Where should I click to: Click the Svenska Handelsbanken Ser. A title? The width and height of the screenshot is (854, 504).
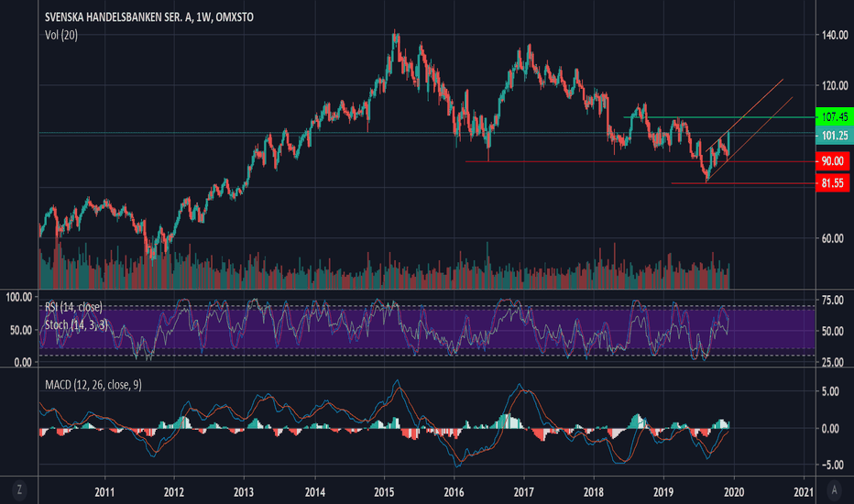149,17
